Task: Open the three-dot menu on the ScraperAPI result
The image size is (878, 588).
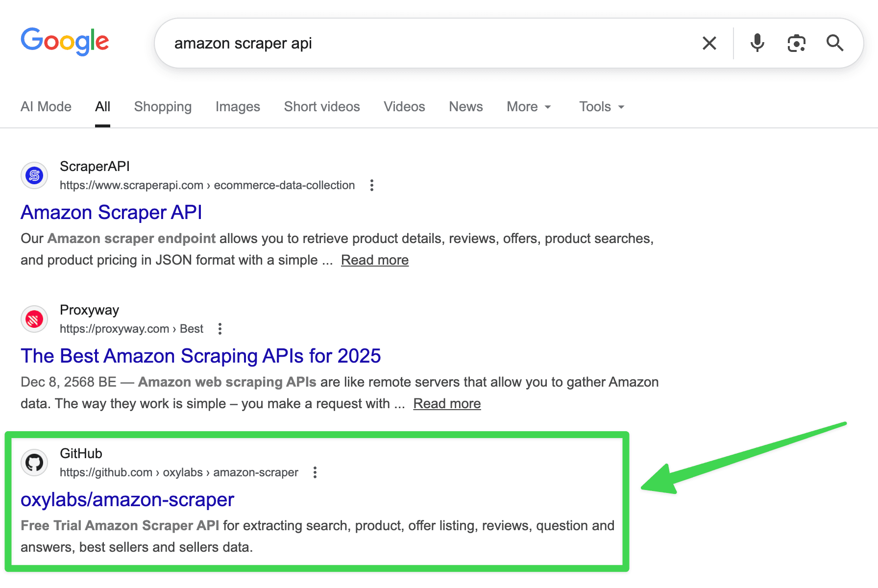Action: 371,185
